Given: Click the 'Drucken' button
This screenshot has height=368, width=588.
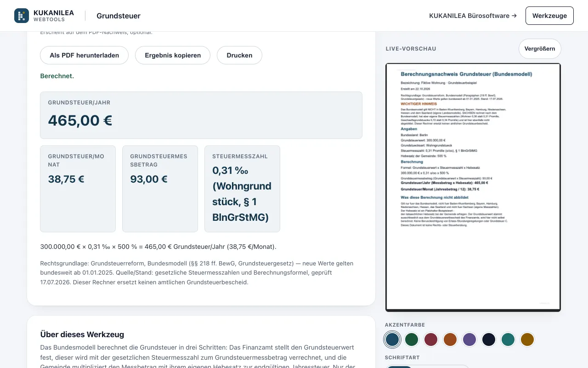Looking at the screenshot, I should [239, 55].
